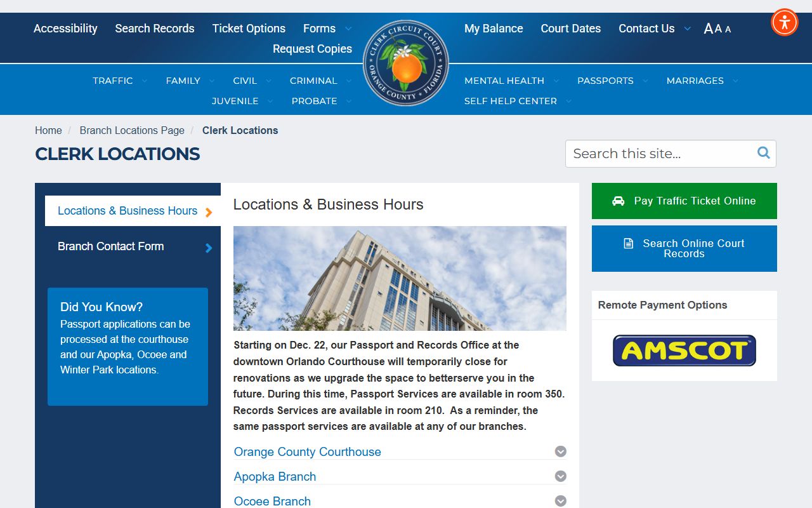812x508 pixels.
Task: Go to Accessibility page
Action: (65, 29)
